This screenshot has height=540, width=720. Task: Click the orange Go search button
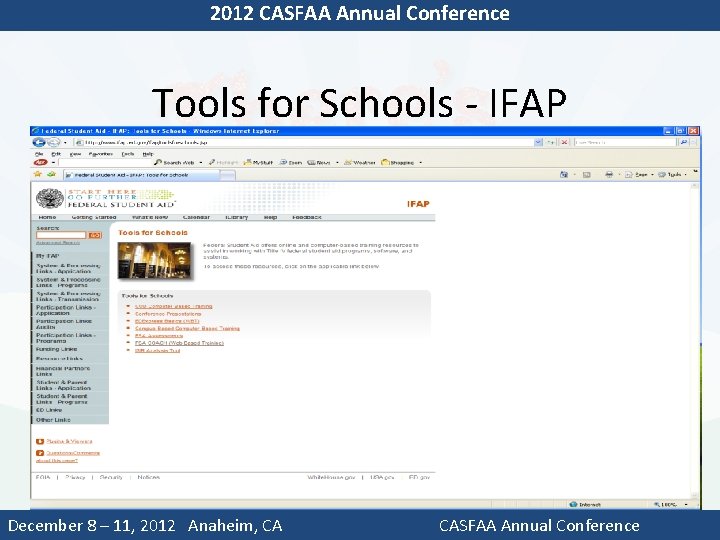click(95, 235)
